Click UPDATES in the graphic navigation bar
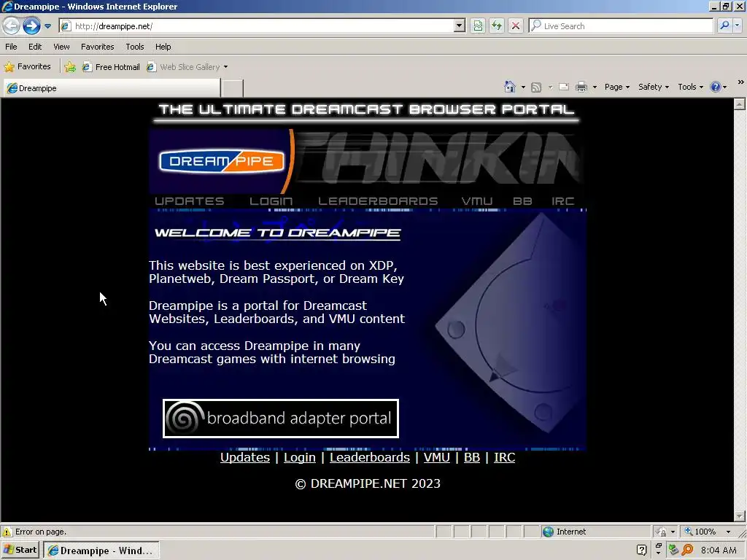This screenshot has width=747, height=560. coord(189,201)
